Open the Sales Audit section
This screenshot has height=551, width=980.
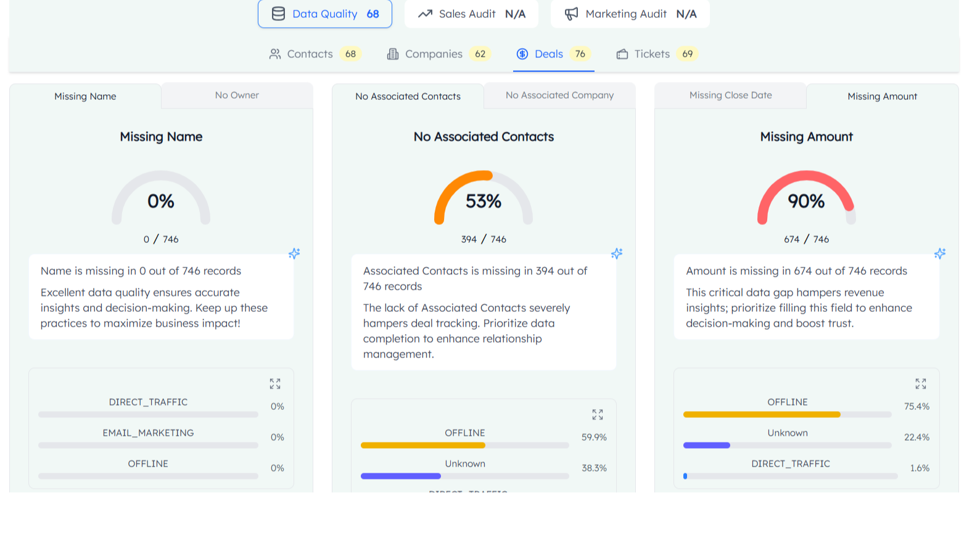(471, 14)
